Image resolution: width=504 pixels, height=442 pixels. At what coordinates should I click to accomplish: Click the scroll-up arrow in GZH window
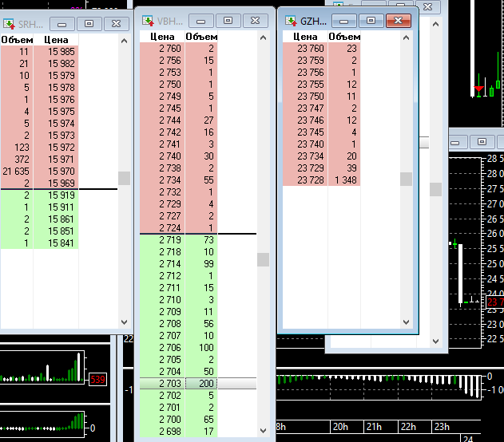[x=406, y=37]
